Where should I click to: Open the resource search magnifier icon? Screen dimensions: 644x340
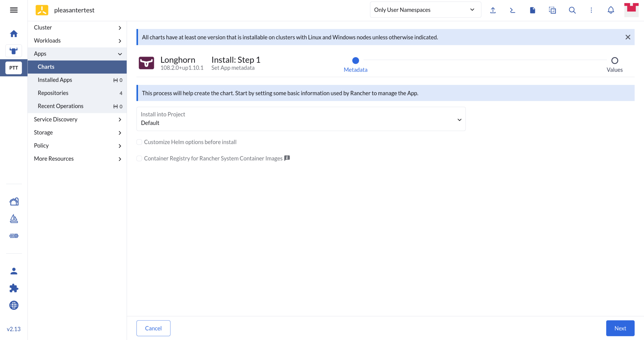point(572,10)
